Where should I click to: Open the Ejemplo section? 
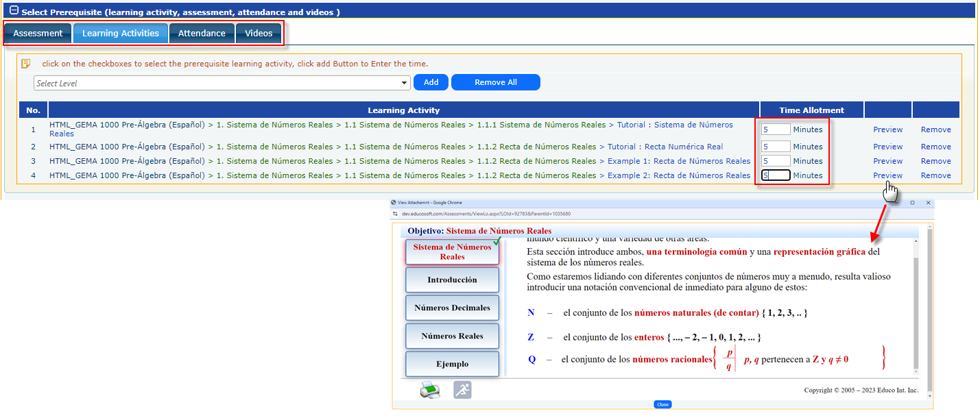click(452, 364)
